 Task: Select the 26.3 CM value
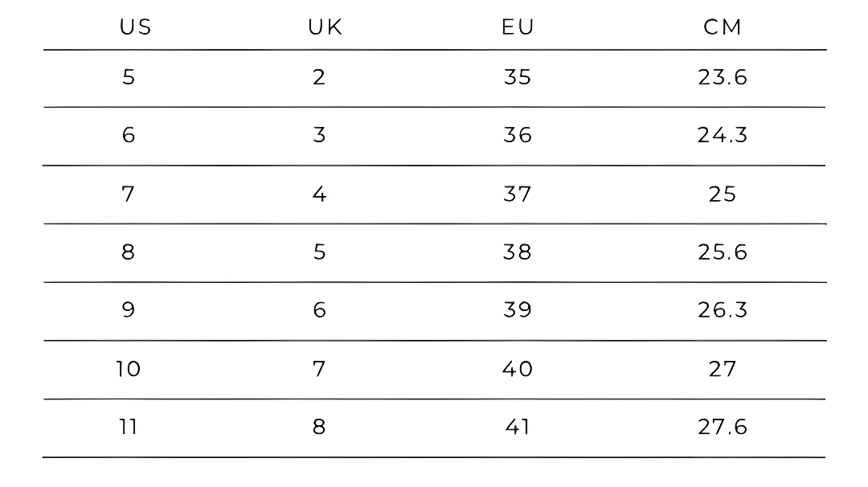point(723,310)
